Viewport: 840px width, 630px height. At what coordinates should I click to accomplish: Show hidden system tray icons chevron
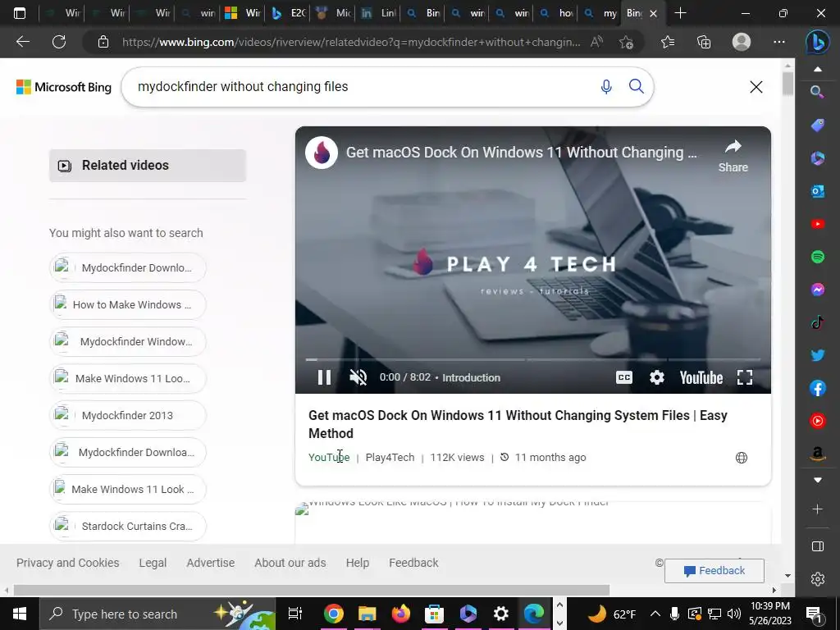[x=655, y=614]
